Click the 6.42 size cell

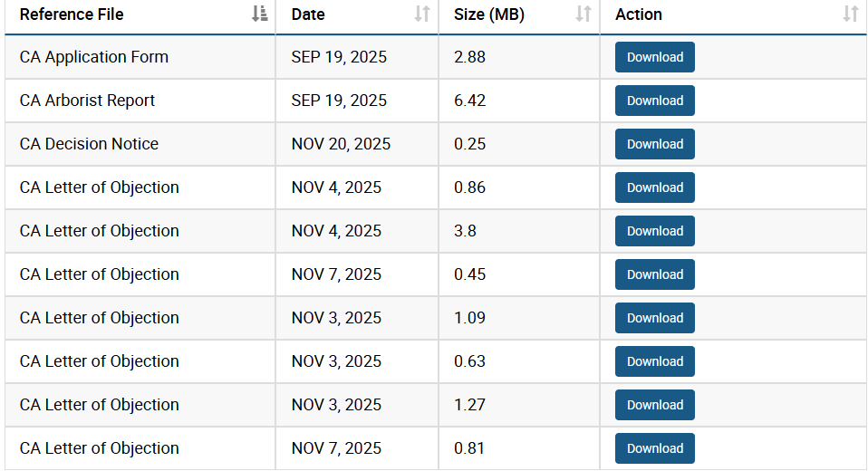(x=470, y=101)
